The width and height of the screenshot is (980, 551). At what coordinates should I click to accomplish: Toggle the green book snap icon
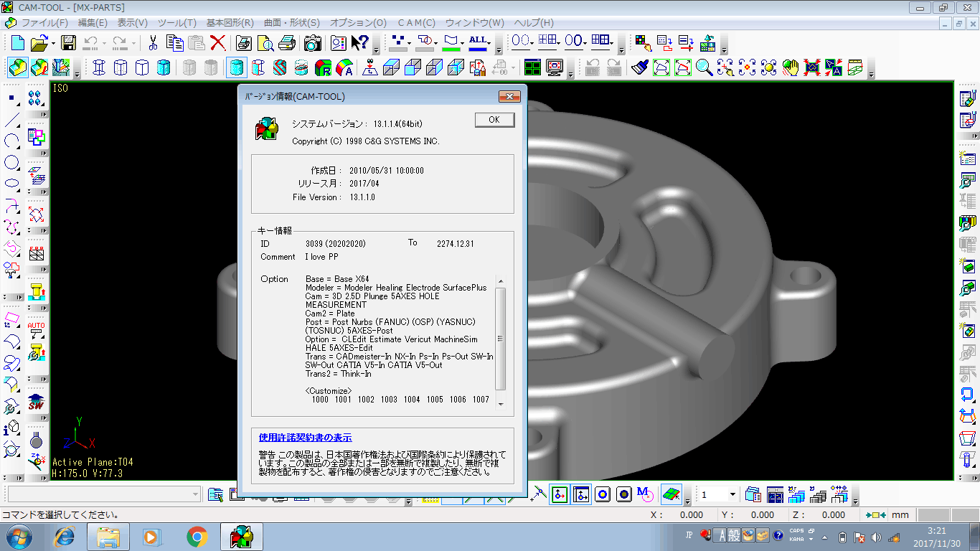[671, 494]
